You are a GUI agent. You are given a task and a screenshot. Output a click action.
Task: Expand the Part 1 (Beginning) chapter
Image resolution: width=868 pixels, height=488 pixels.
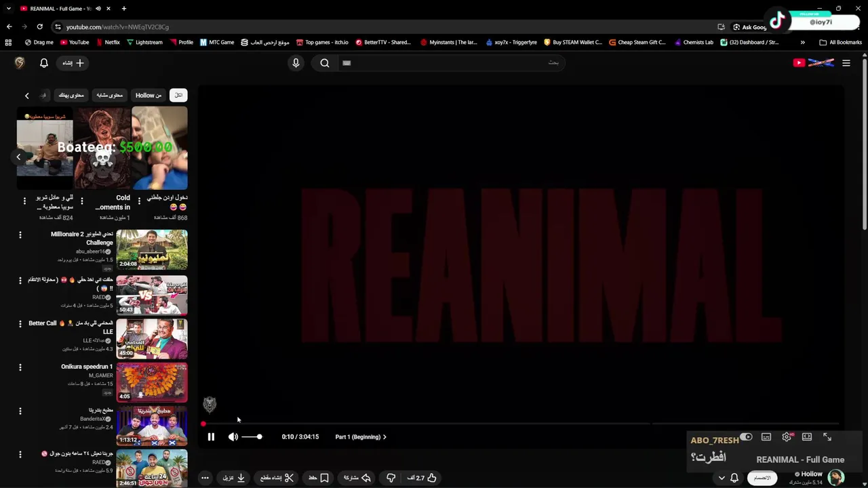tap(361, 437)
